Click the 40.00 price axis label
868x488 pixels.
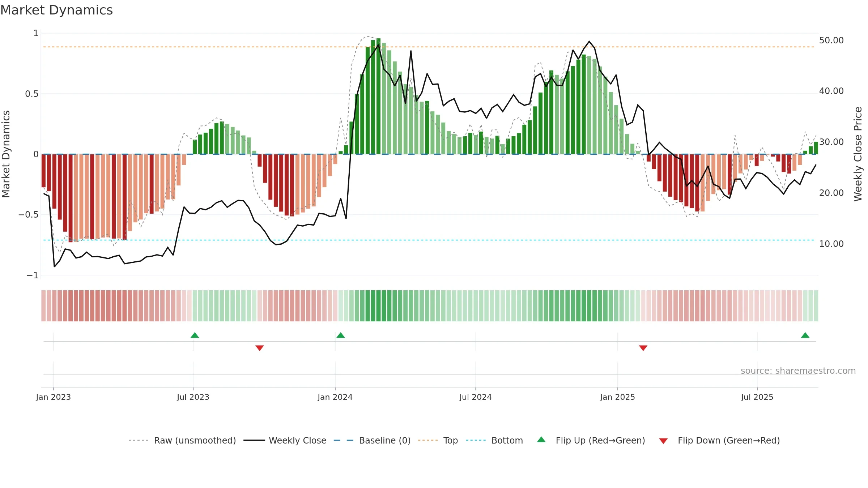(x=831, y=91)
